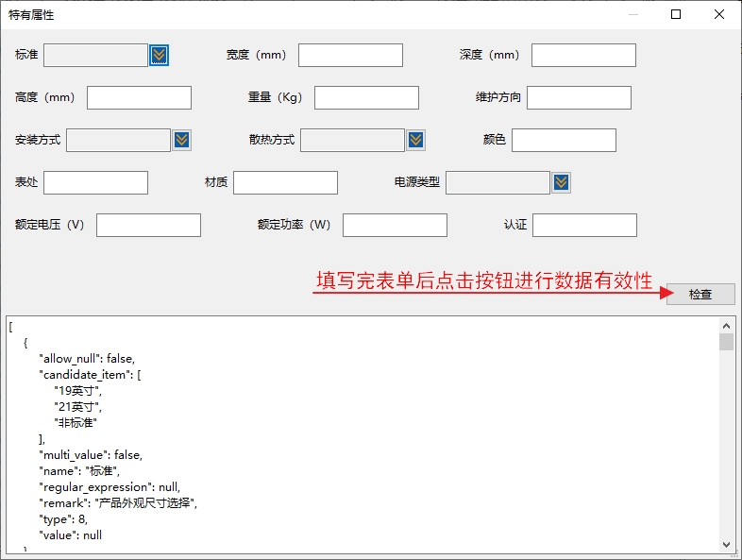Expand the 安装方式 dropdown arrow
Image resolution: width=742 pixels, height=560 pixels.
pos(182,140)
